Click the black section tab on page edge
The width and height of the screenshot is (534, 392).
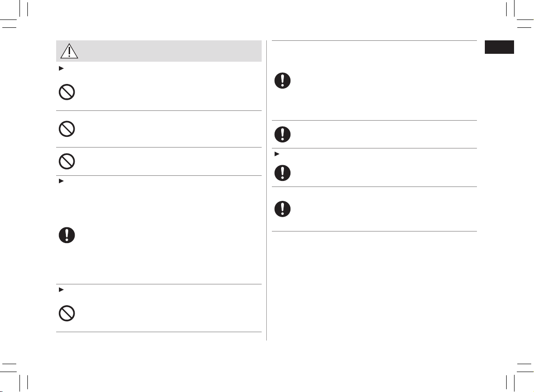point(499,47)
